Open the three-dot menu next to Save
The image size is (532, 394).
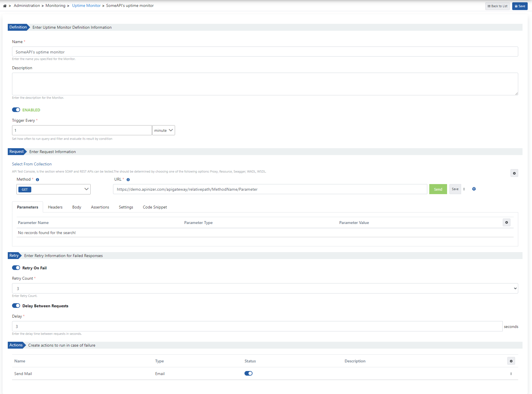464,189
